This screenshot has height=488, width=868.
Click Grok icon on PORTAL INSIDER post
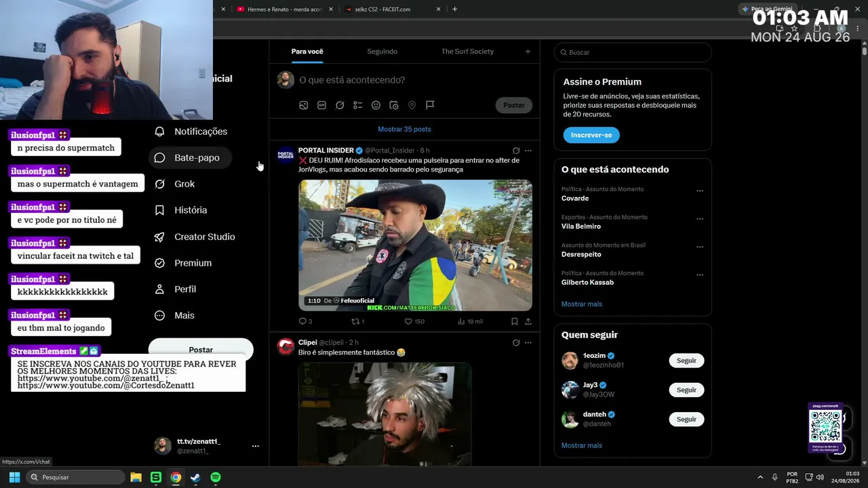(516, 150)
